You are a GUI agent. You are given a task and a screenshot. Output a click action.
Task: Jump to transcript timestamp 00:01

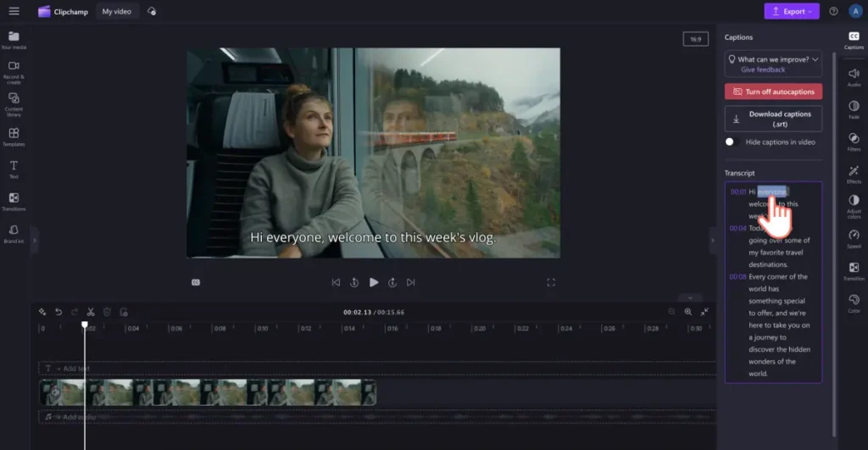[738, 192]
